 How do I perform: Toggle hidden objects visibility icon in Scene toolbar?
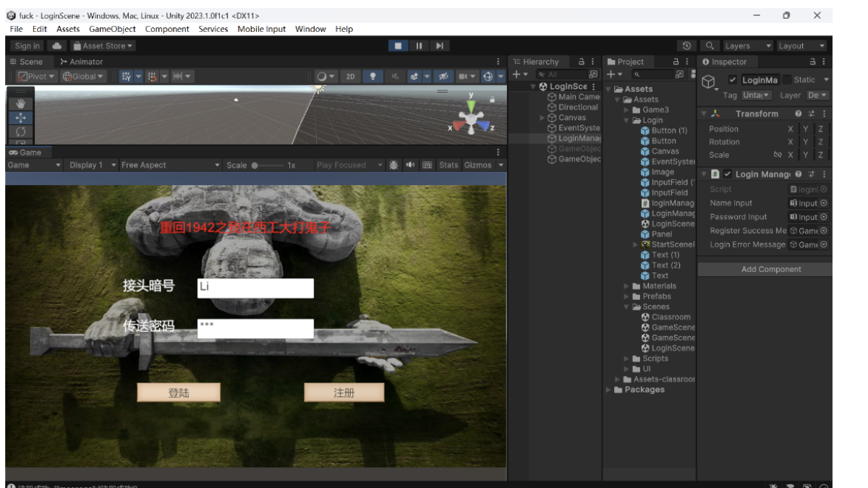[x=444, y=76]
